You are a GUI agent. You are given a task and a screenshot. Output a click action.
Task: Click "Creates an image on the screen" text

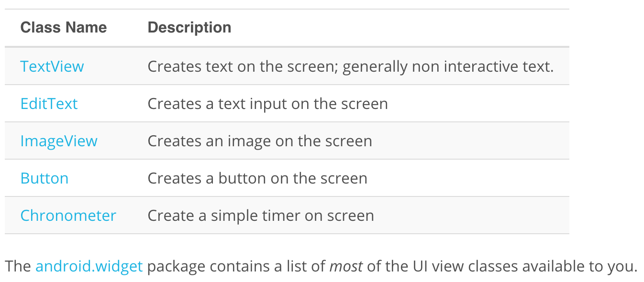(259, 141)
